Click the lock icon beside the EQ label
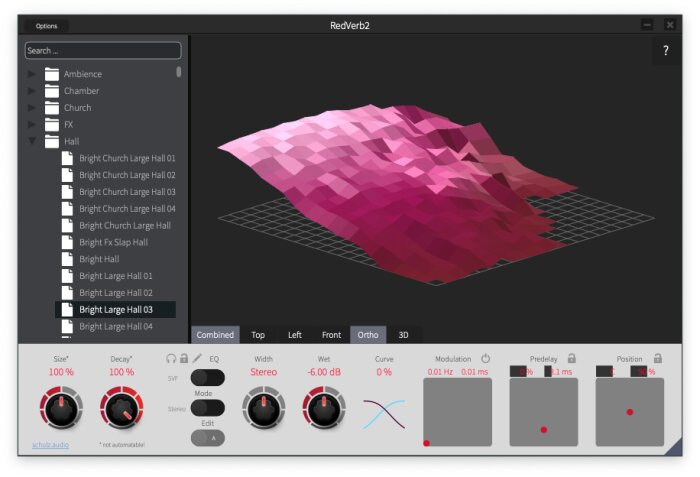The height and width of the screenshot is (477, 700). (184, 358)
